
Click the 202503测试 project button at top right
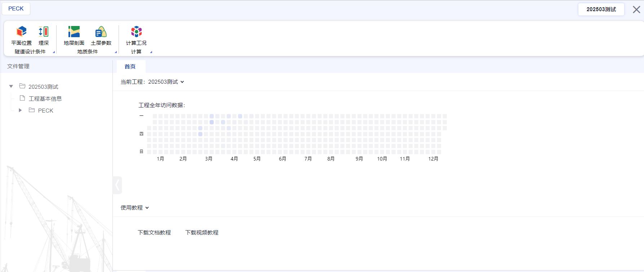tap(601, 9)
